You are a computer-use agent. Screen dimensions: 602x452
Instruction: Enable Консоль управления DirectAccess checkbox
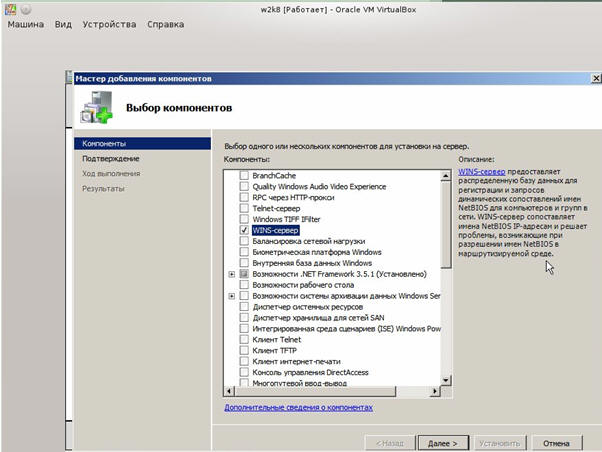pyautogui.click(x=244, y=373)
